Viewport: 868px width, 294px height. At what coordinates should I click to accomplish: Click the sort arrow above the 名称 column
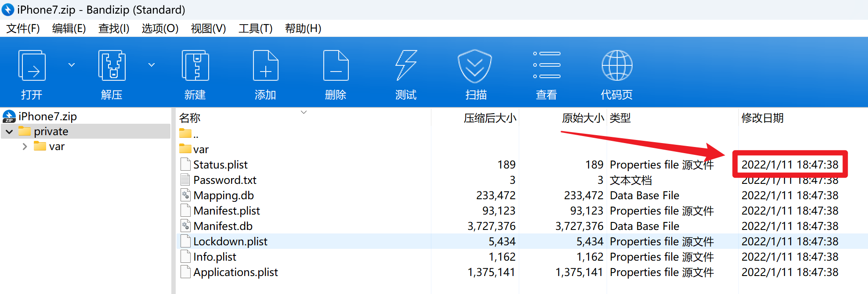304,112
